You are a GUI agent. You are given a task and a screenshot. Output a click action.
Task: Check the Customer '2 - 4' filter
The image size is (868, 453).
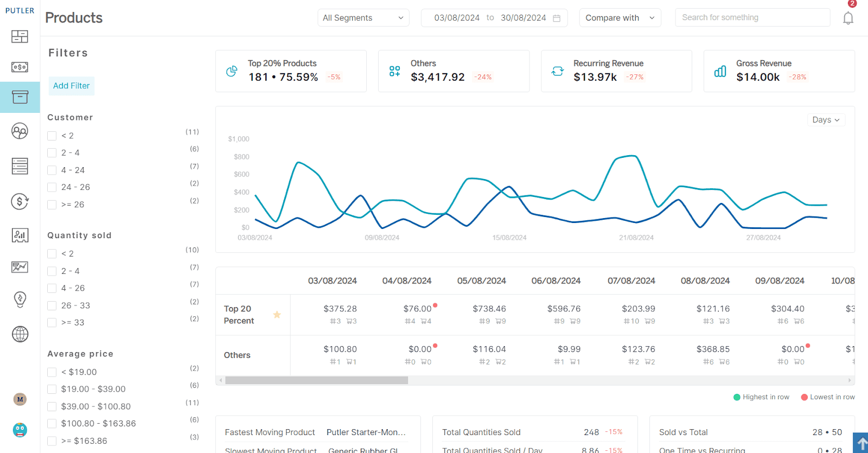(x=52, y=153)
